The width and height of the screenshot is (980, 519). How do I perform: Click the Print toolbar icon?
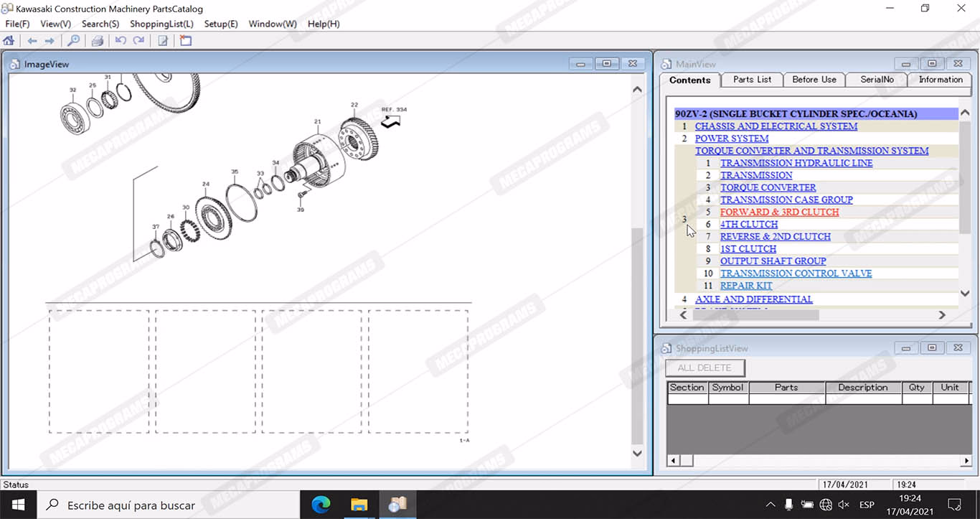pyautogui.click(x=98, y=41)
